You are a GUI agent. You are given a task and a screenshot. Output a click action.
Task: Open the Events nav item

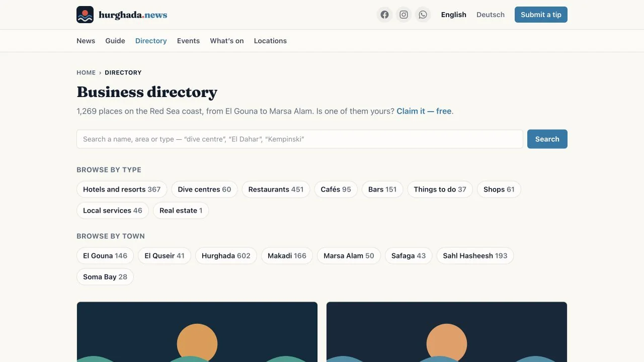(188, 41)
